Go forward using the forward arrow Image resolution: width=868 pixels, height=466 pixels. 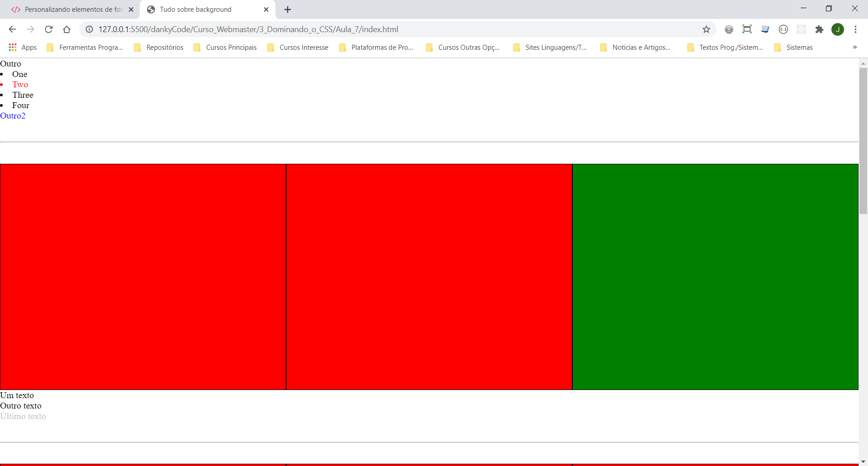30,29
